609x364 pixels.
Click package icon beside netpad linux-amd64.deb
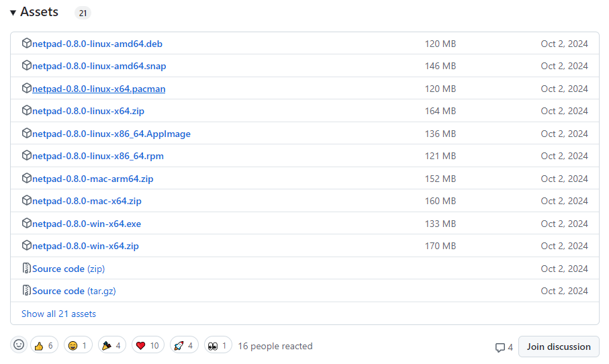[26, 43]
